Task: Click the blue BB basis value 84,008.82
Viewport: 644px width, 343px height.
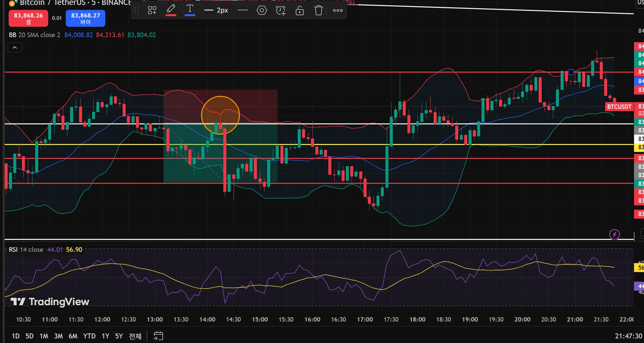Action: point(78,35)
